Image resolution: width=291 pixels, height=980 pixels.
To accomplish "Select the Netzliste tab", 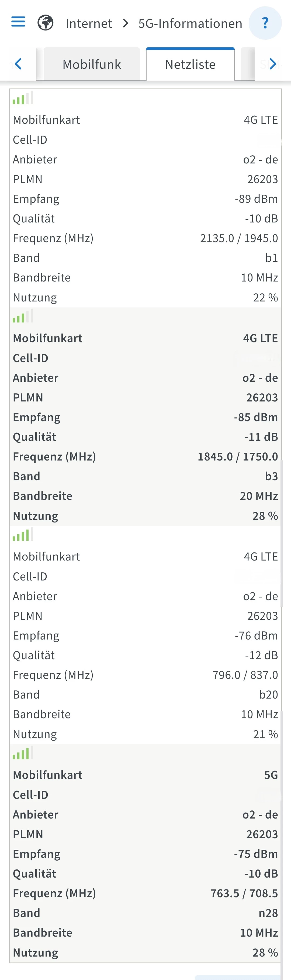I will pos(190,64).
